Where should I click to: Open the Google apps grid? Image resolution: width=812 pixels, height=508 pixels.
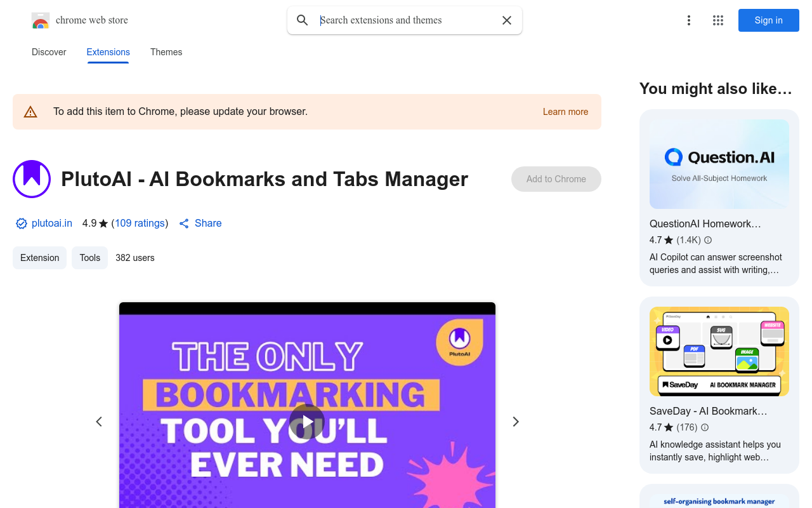click(718, 20)
